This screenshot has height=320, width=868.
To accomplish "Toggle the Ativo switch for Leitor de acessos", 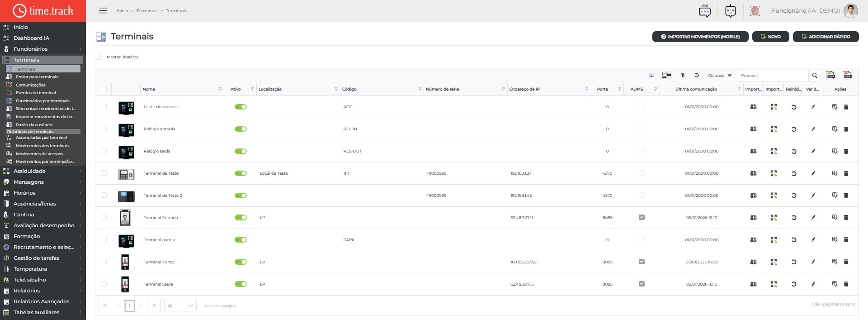I will pyautogui.click(x=241, y=107).
